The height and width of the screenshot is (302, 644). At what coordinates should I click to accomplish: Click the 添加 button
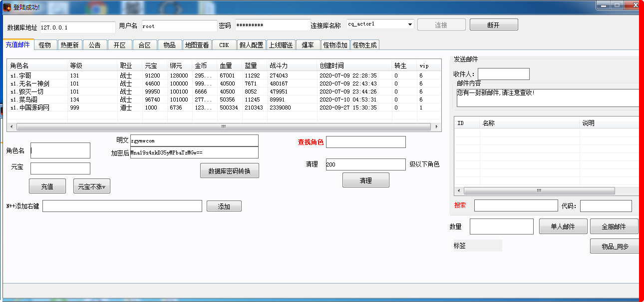(x=224, y=206)
